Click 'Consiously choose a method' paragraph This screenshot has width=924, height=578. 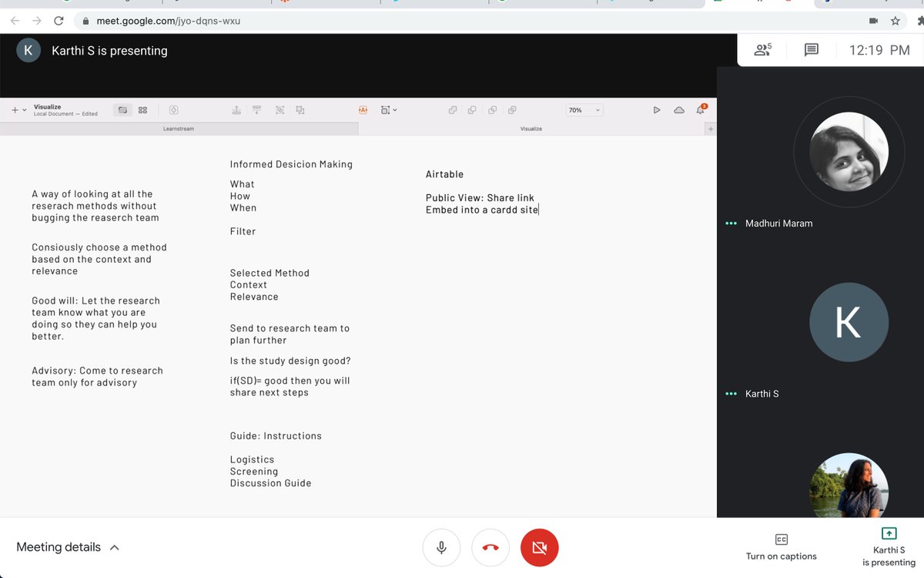click(x=99, y=259)
